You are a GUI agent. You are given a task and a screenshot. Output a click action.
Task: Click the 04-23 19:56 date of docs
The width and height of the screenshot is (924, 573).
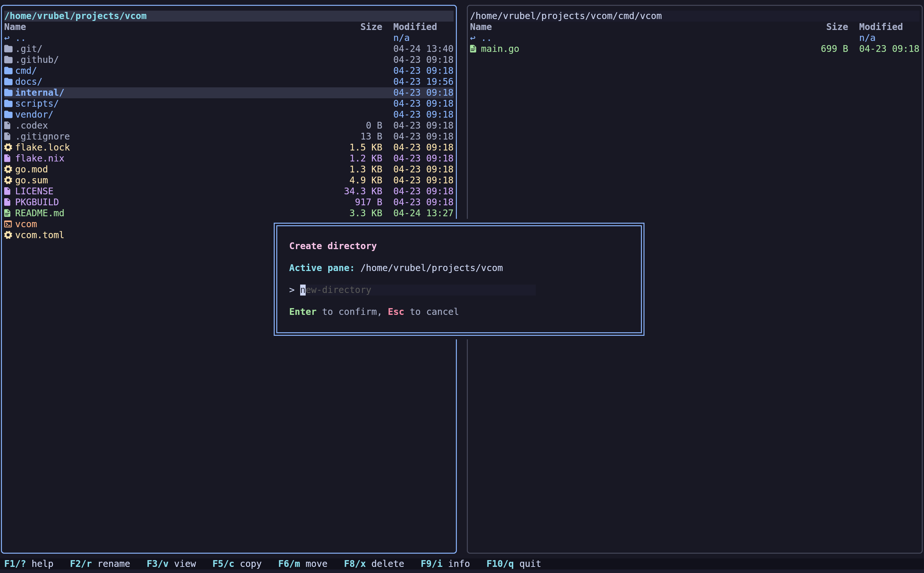[x=423, y=82]
